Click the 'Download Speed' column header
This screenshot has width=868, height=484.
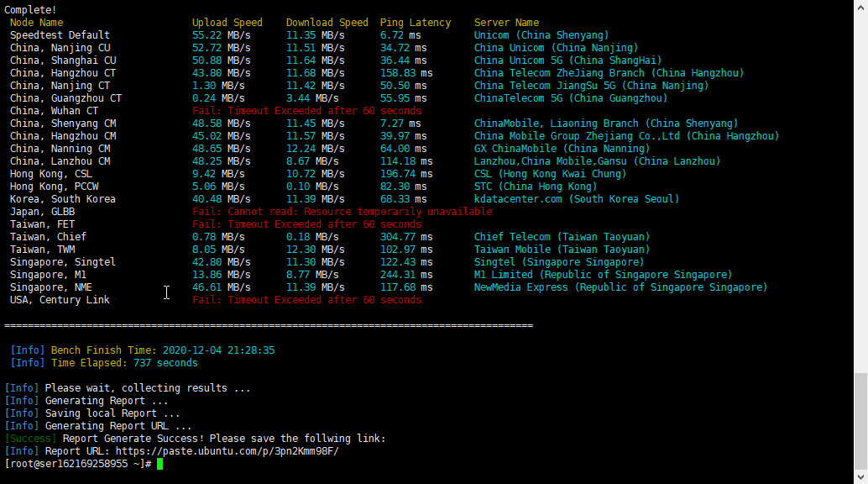[x=327, y=23]
